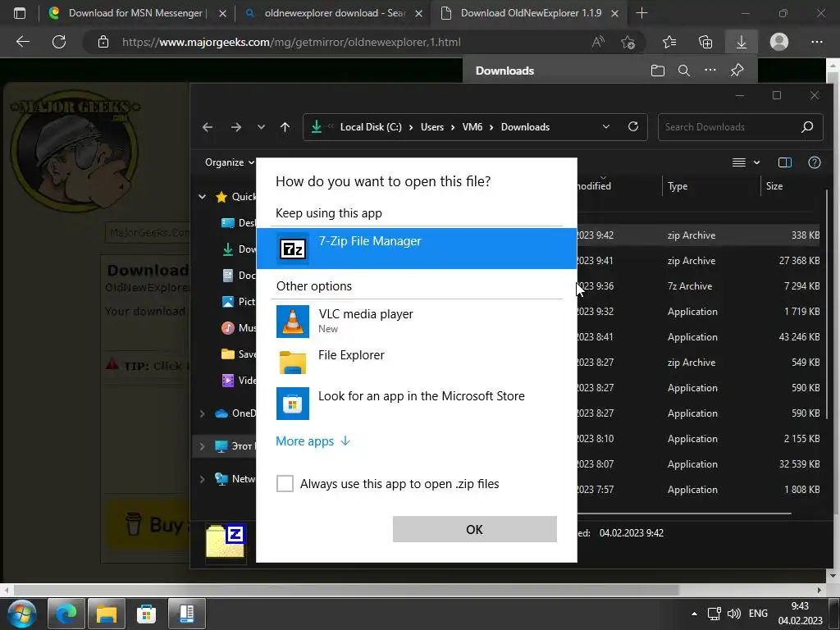Click the Search Downloads field
840x630 pixels.
tap(740, 127)
